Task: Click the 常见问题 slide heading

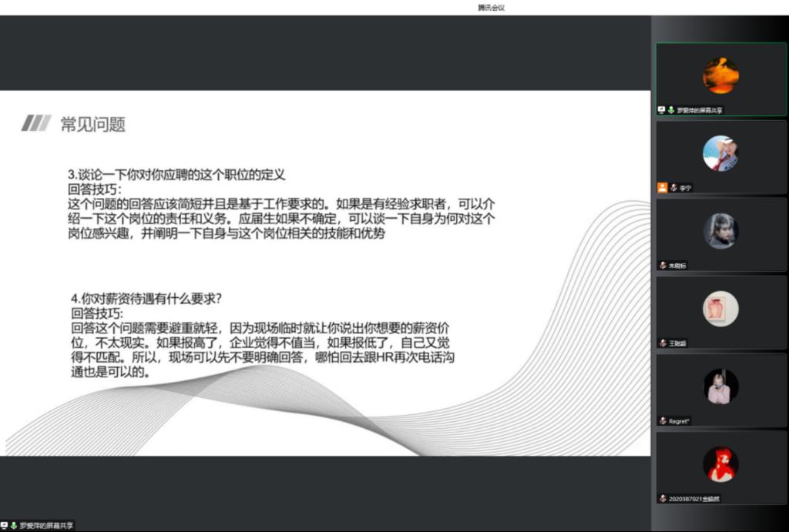Action: click(x=92, y=124)
